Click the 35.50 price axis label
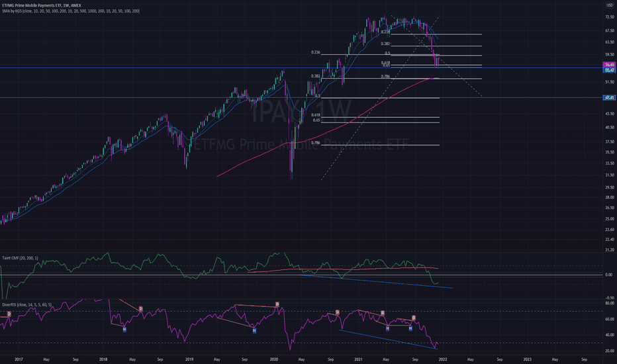Viewport: 617px width, 364px height. point(610,152)
